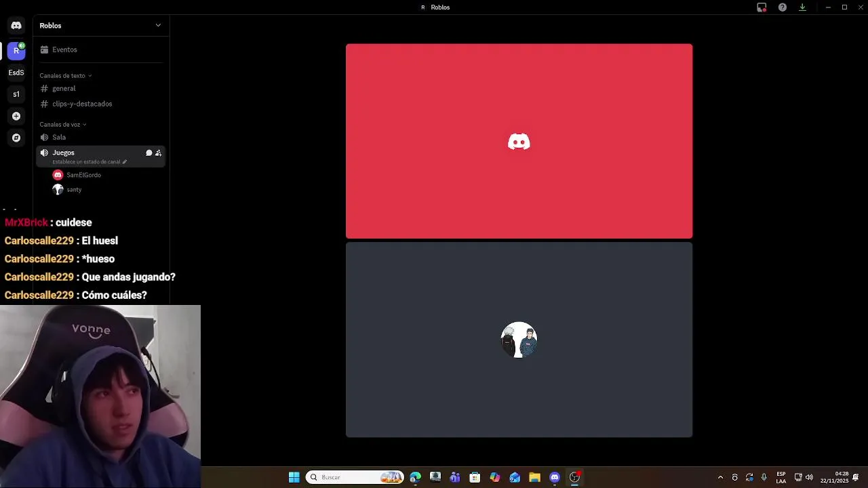Click the taskbar Buscar search box

355,477
